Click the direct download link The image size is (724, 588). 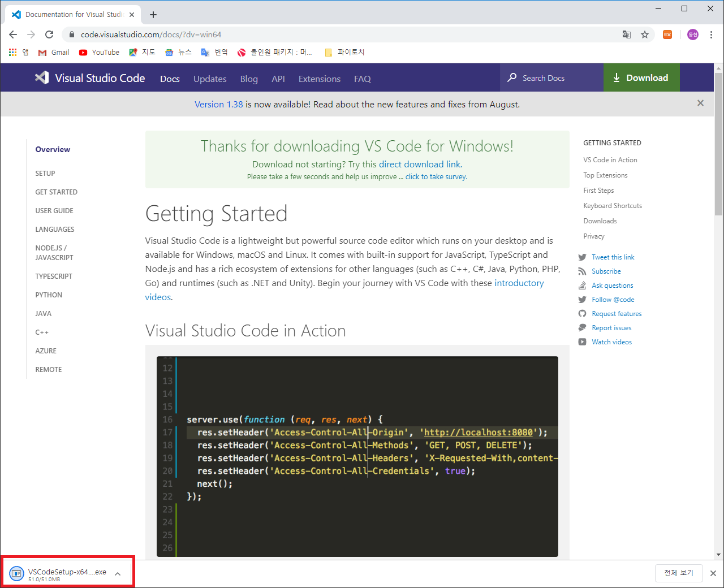(420, 164)
